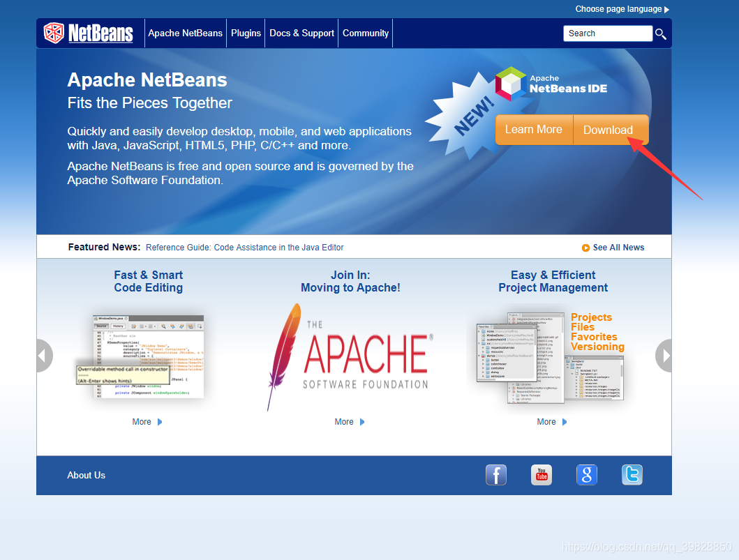This screenshot has height=560, width=739.
Task: Open the Community menu item
Action: pyautogui.click(x=365, y=33)
